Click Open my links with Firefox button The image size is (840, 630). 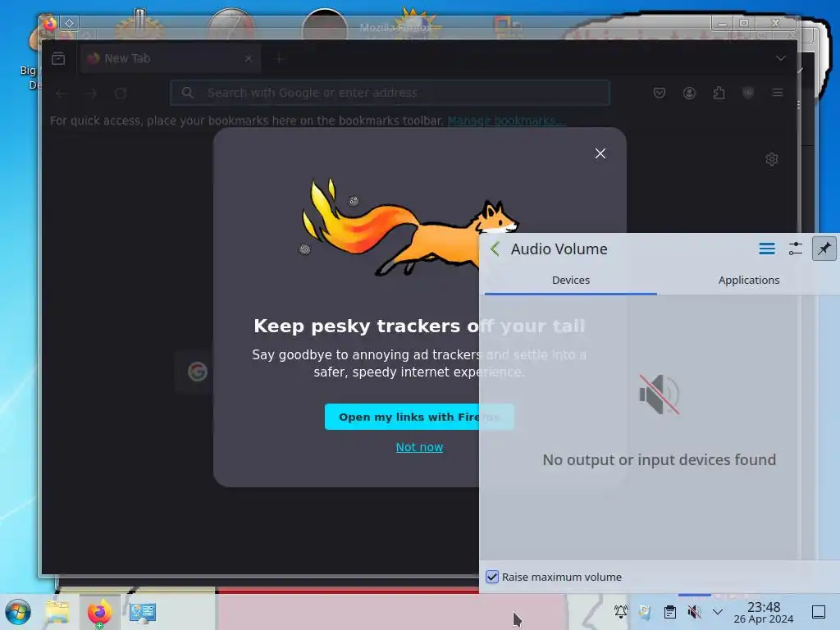(419, 417)
